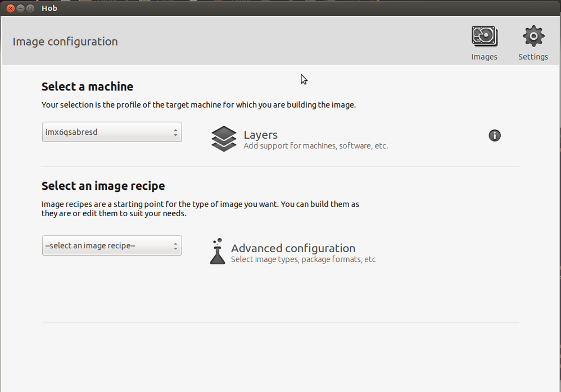The width and height of the screenshot is (561, 392).
Task: Click the 'Image configuration' header text
Action: click(x=65, y=42)
